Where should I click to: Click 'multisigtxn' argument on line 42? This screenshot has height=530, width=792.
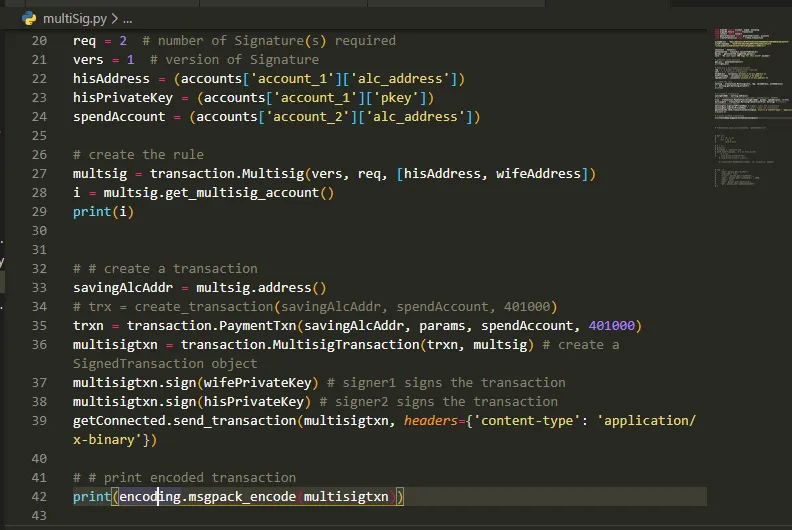click(346, 497)
